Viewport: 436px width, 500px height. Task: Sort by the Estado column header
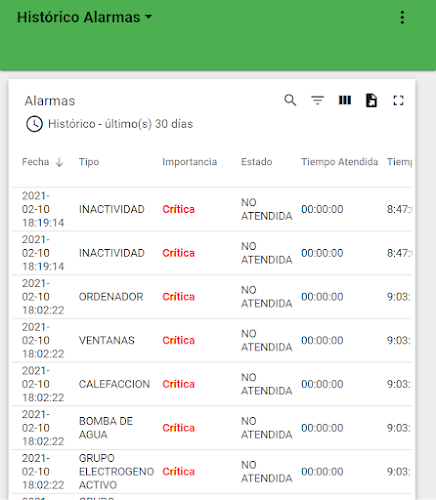[x=257, y=162]
